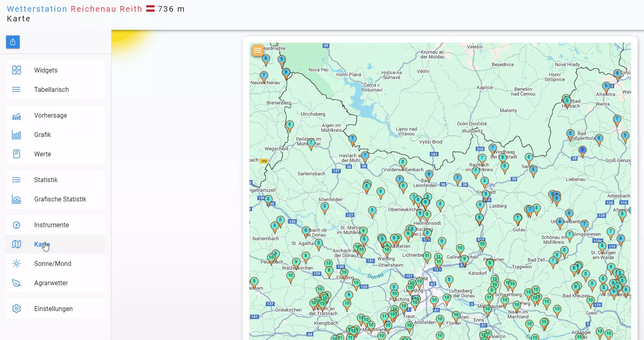Image resolution: width=644 pixels, height=340 pixels.
Task: Click the Tabellarisch list icon
Action: [x=17, y=89]
